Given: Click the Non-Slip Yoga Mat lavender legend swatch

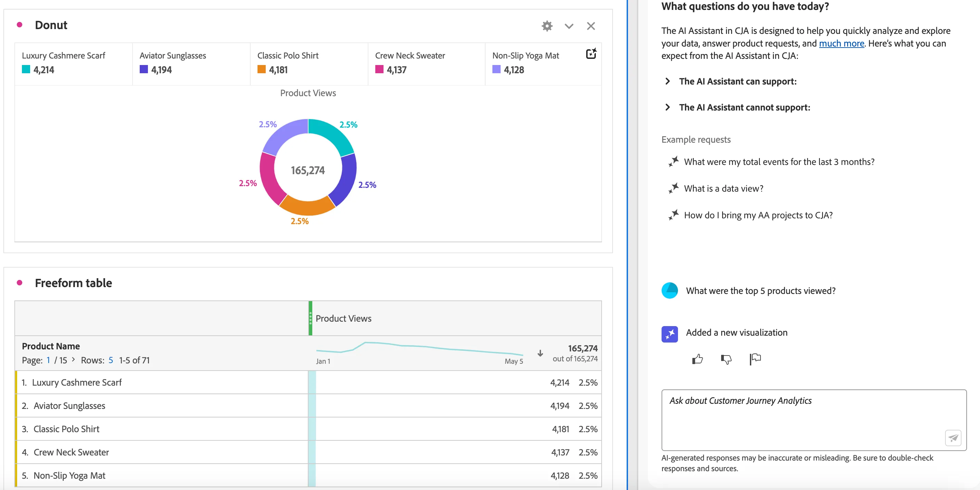Looking at the screenshot, I should pos(497,69).
